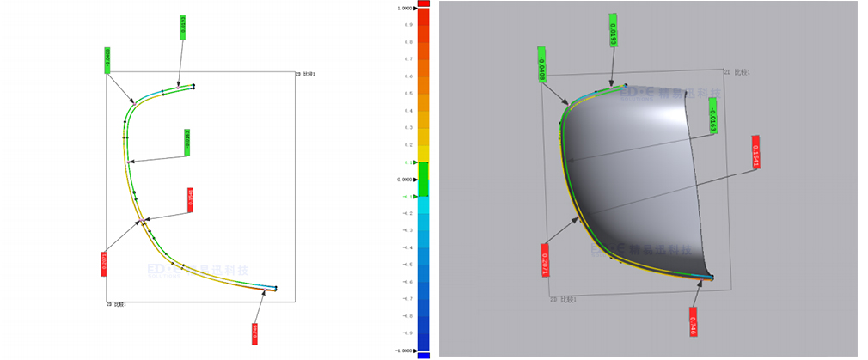Select the red bottom-right label in 2D view
The height and width of the screenshot is (360, 868).
[254, 333]
